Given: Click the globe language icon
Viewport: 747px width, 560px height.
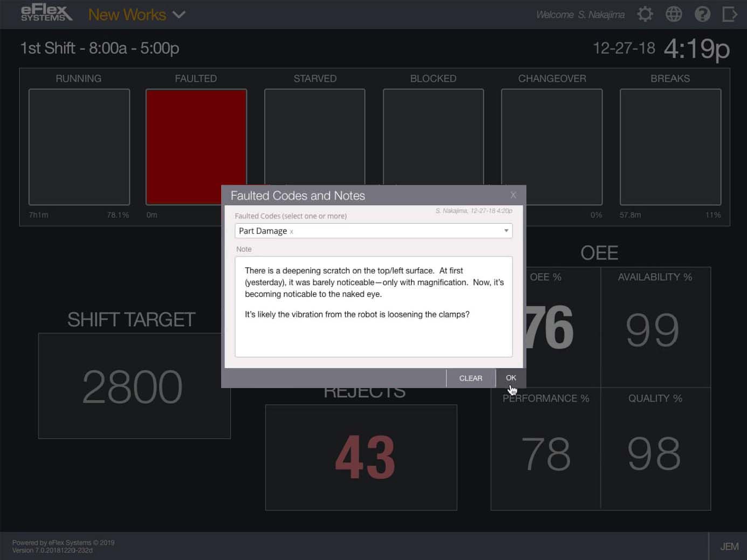Looking at the screenshot, I should 673,14.
